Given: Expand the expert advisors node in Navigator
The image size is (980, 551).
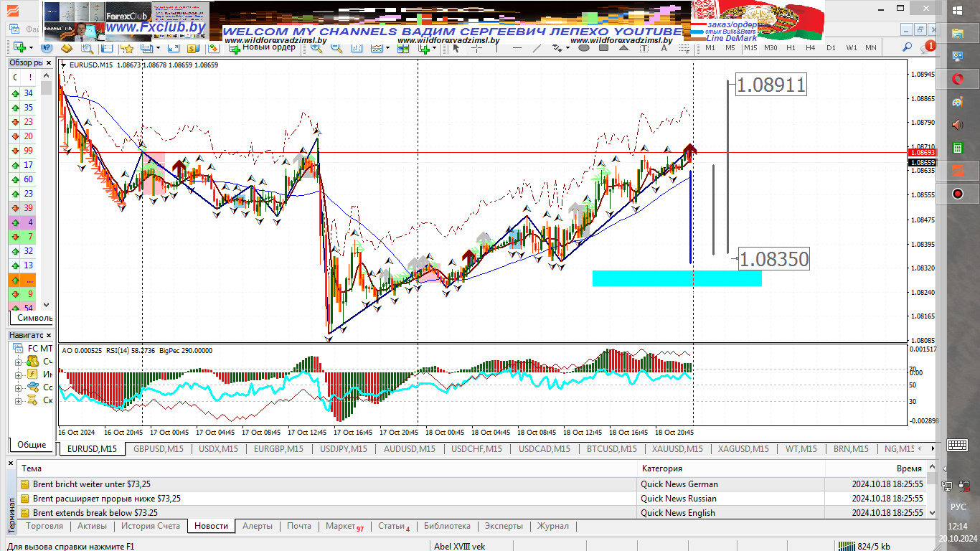Looking at the screenshot, I should tap(18, 387).
